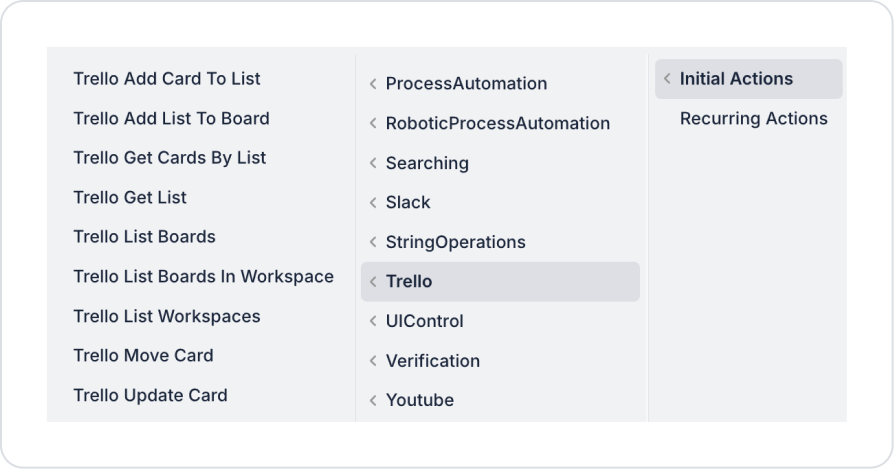Click the chevron beside ProcessAutomation
The width and height of the screenshot is (894, 469).
[373, 84]
